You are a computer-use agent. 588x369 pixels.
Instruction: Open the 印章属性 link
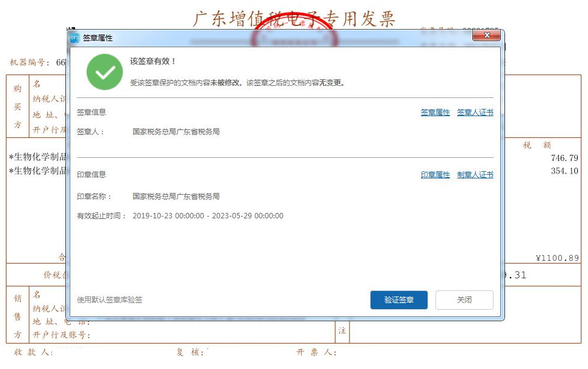point(435,175)
